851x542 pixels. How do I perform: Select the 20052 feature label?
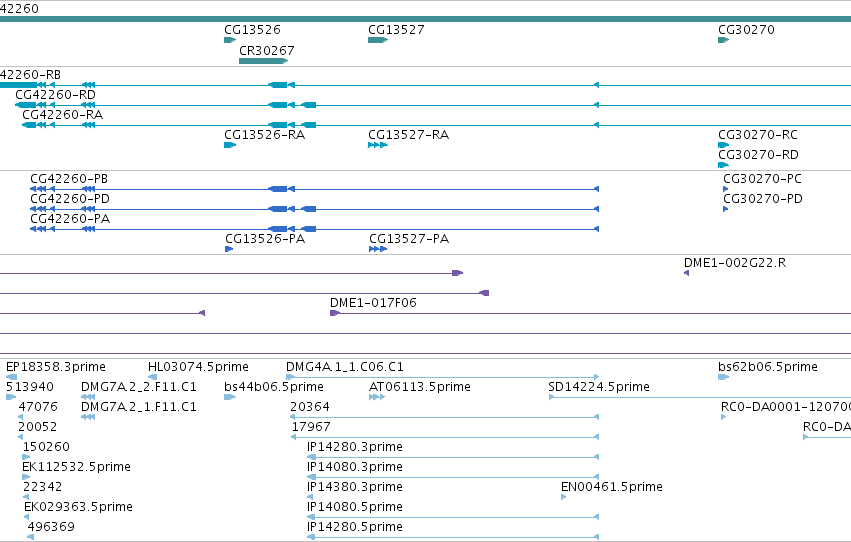click(x=37, y=428)
